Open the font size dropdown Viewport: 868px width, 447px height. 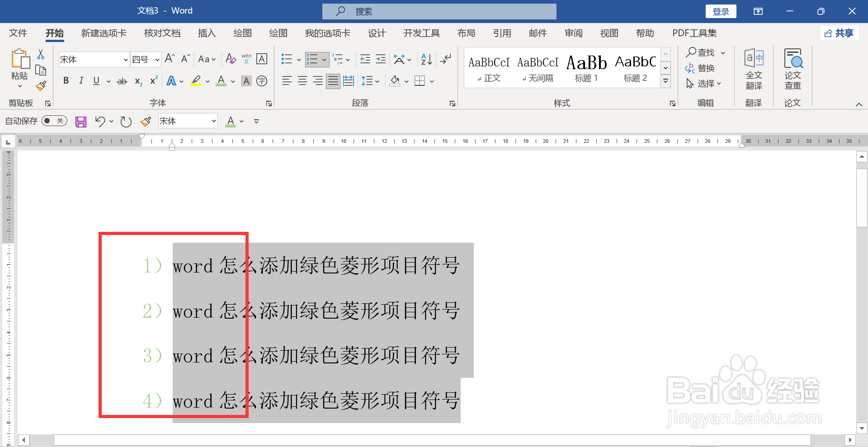click(157, 60)
